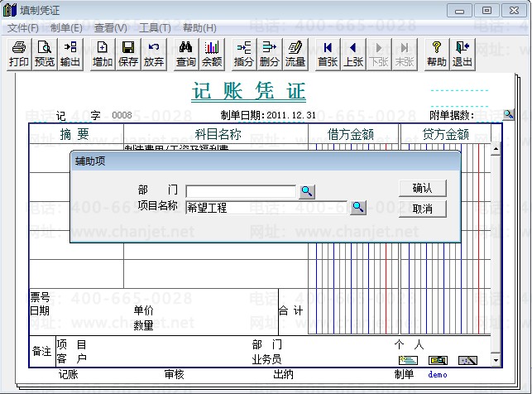The width and height of the screenshot is (532, 394).
Task: Show account balance via 余额
Action: click(x=212, y=54)
